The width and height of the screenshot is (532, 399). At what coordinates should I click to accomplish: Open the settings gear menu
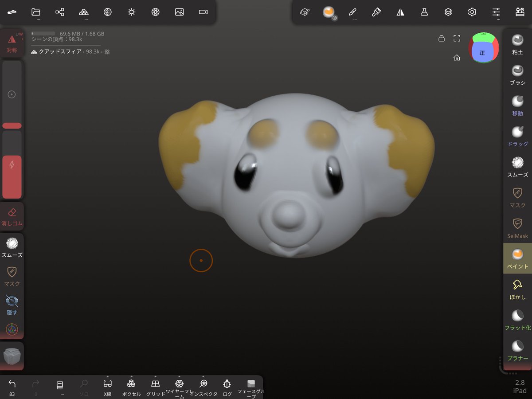472,12
